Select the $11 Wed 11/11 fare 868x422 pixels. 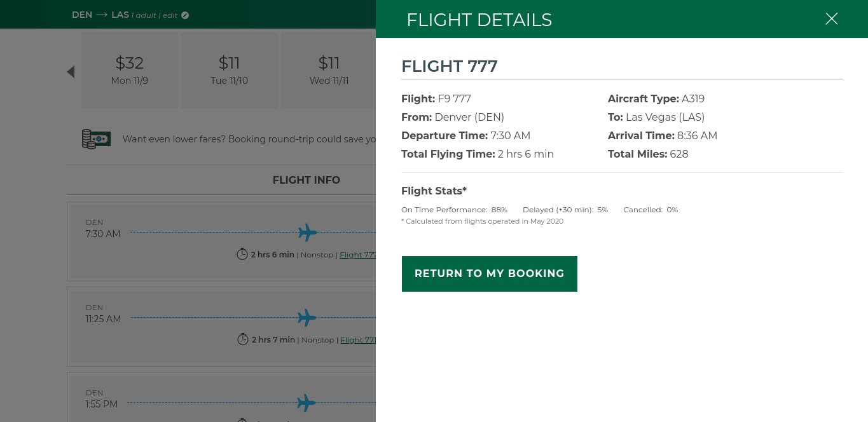click(x=329, y=71)
